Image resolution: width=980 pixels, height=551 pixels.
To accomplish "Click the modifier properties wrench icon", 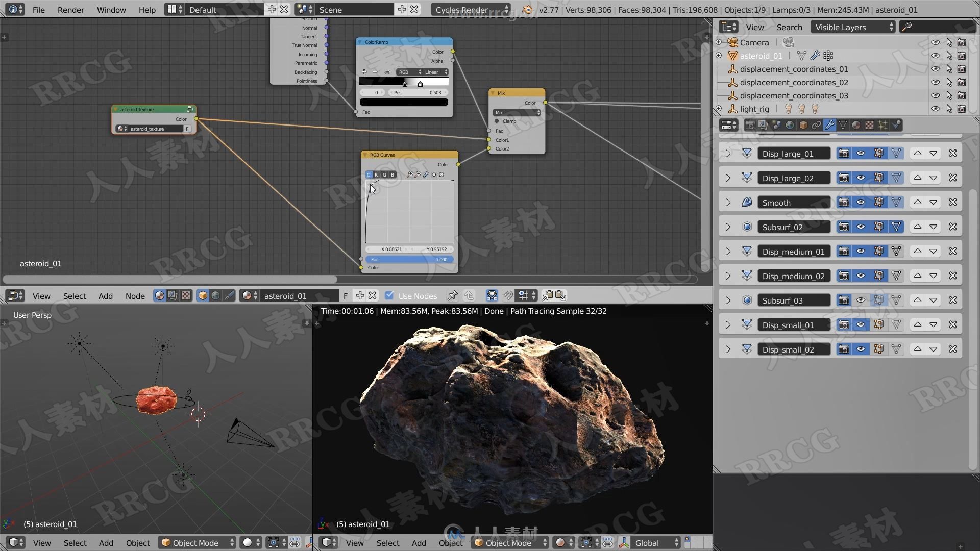I will coord(829,125).
